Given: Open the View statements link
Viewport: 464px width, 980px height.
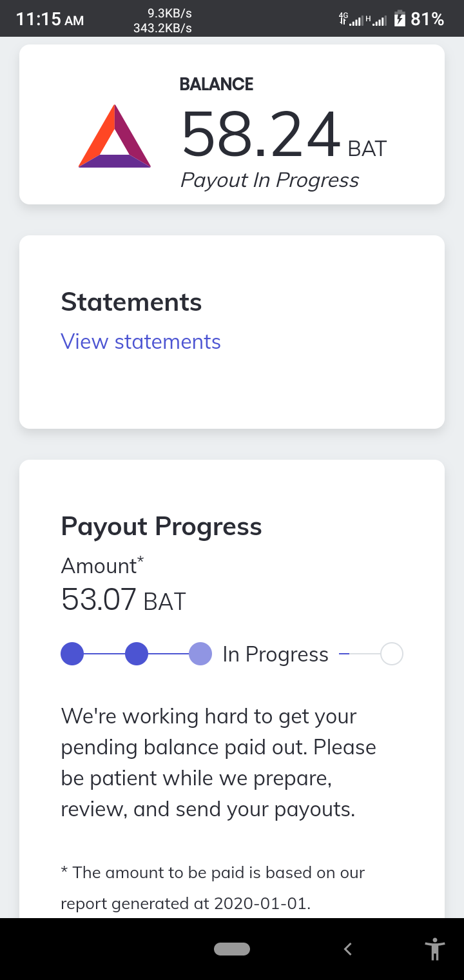Looking at the screenshot, I should pyautogui.click(x=140, y=342).
